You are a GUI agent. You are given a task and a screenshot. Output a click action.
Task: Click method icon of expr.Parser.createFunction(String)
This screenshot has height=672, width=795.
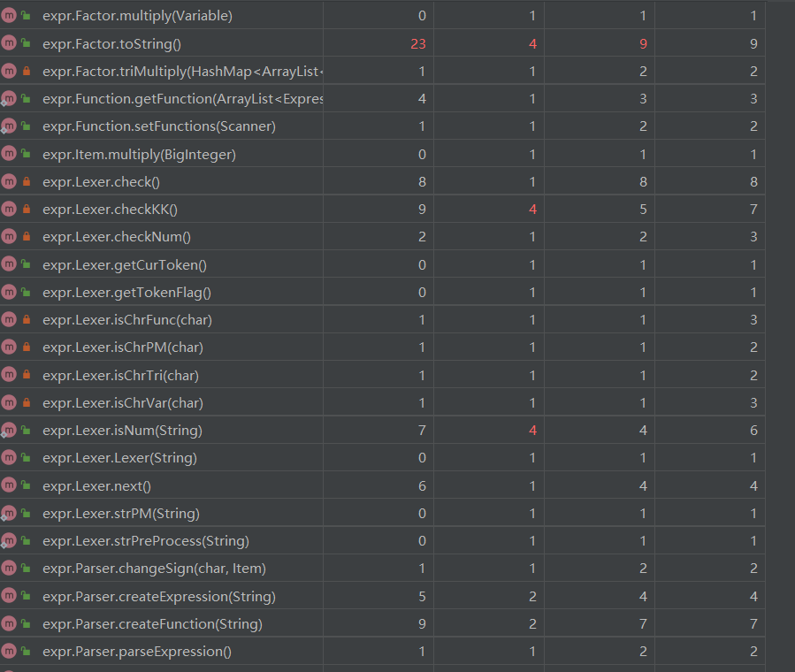coord(9,623)
